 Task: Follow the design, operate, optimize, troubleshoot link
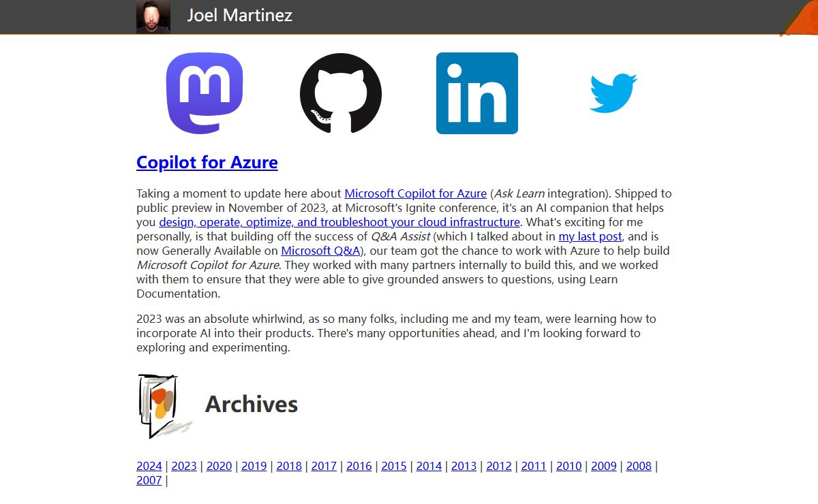point(339,222)
